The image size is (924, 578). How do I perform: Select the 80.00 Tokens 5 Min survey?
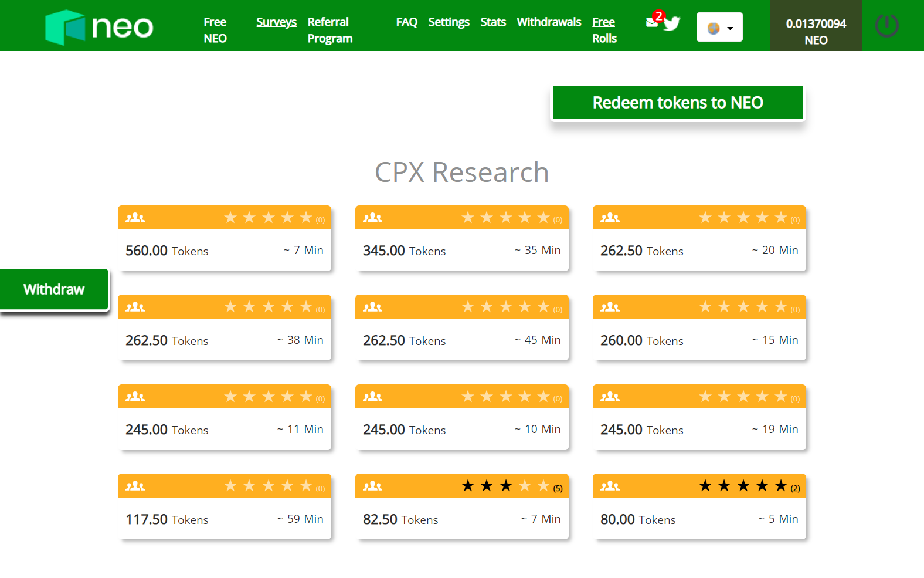click(699, 506)
